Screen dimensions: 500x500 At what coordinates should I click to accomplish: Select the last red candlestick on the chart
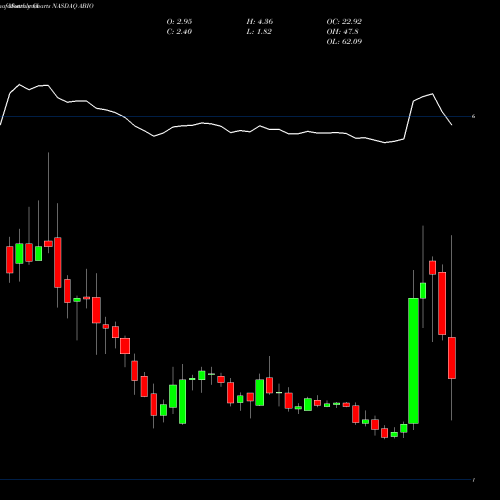click(x=452, y=358)
